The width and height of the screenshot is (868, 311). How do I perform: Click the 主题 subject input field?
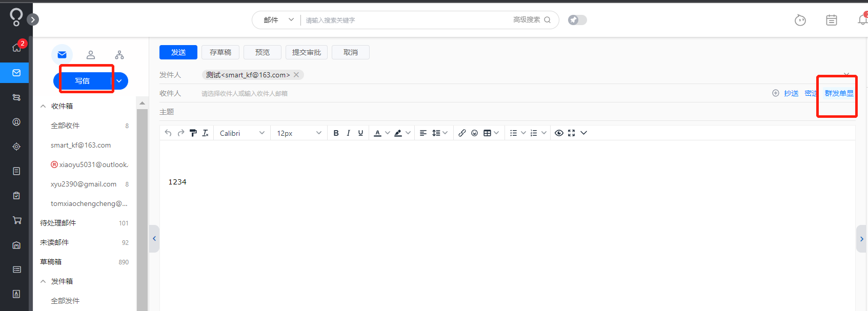pyautogui.click(x=515, y=112)
